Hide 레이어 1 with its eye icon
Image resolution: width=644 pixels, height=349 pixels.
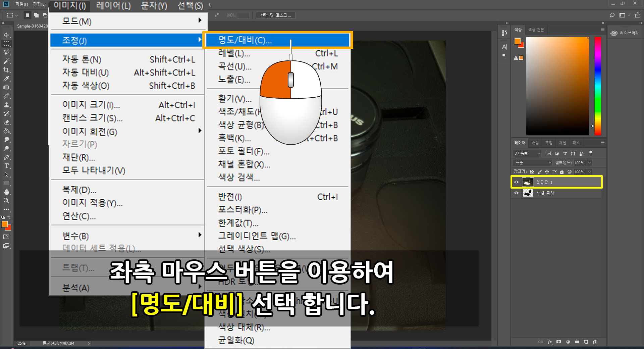(517, 182)
